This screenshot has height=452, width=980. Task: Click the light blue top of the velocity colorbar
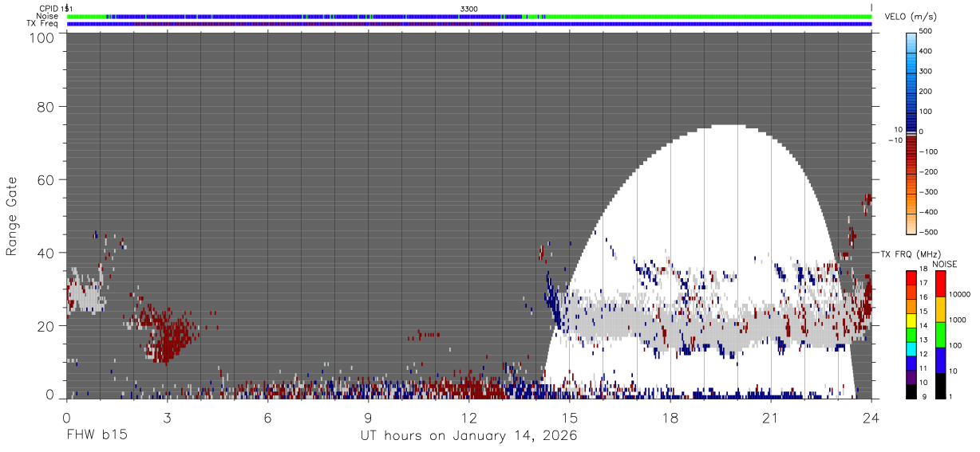click(911, 41)
